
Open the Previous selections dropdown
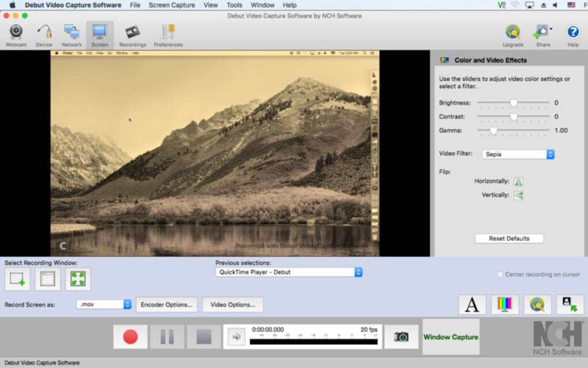(288, 272)
